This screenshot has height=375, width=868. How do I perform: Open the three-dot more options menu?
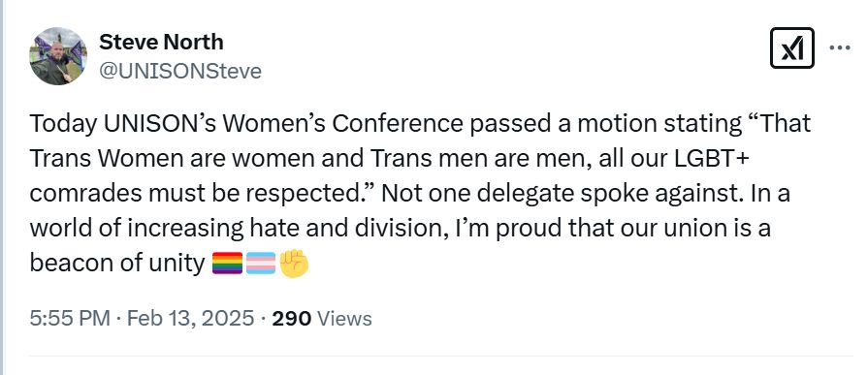[839, 48]
